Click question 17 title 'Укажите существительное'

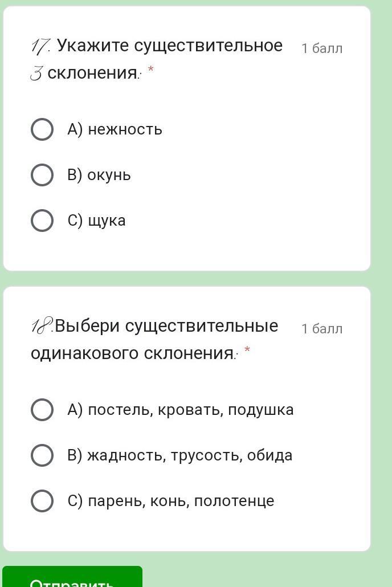pos(170,46)
